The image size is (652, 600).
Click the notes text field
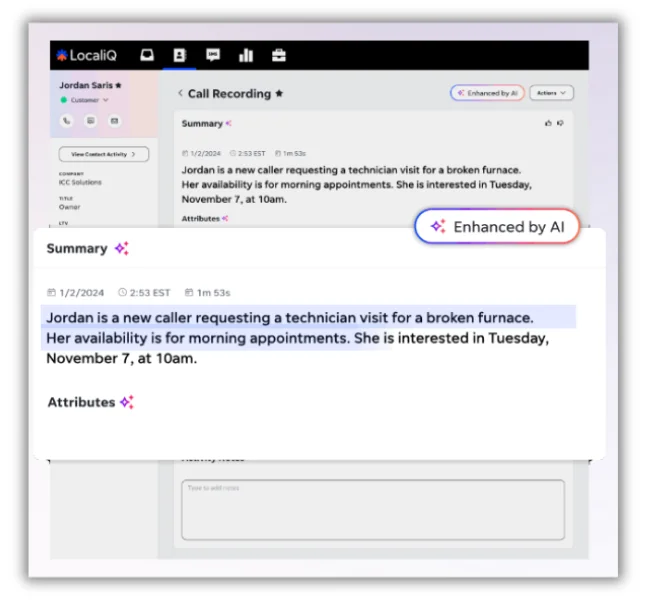(373, 510)
